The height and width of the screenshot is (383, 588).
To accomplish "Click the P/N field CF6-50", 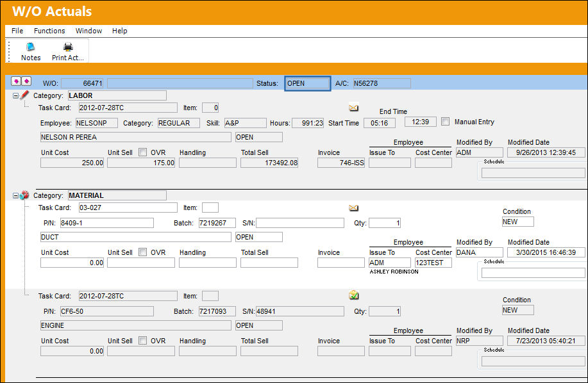I will click(107, 311).
